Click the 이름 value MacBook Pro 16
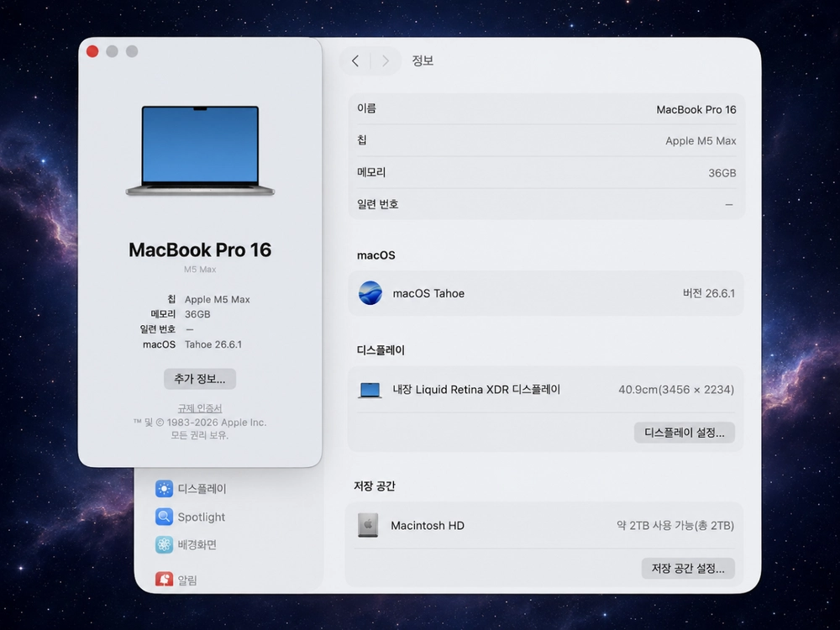Image resolution: width=840 pixels, height=630 pixels. pos(696,110)
